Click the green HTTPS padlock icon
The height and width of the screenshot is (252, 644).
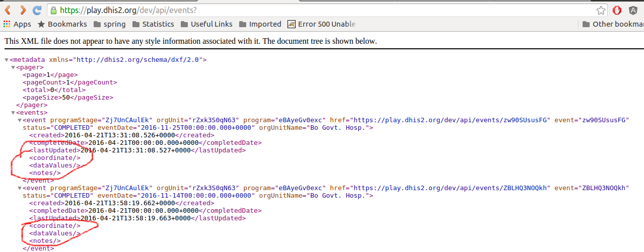point(53,10)
